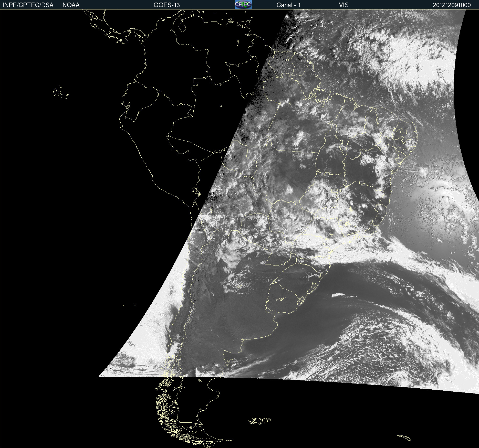
Task: Click the 'VIS' band label
Action: point(344,5)
